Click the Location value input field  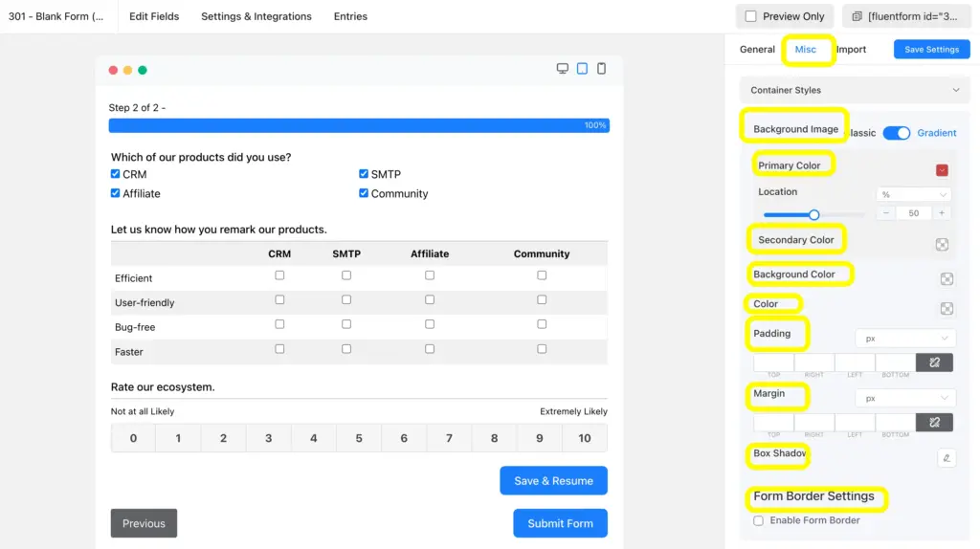(x=914, y=213)
